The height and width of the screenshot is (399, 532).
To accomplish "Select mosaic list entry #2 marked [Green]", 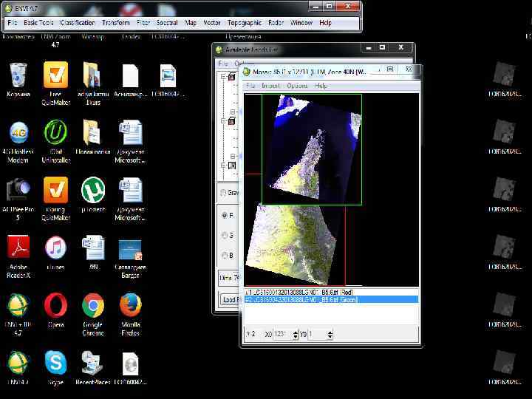I will click(x=331, y=299).
